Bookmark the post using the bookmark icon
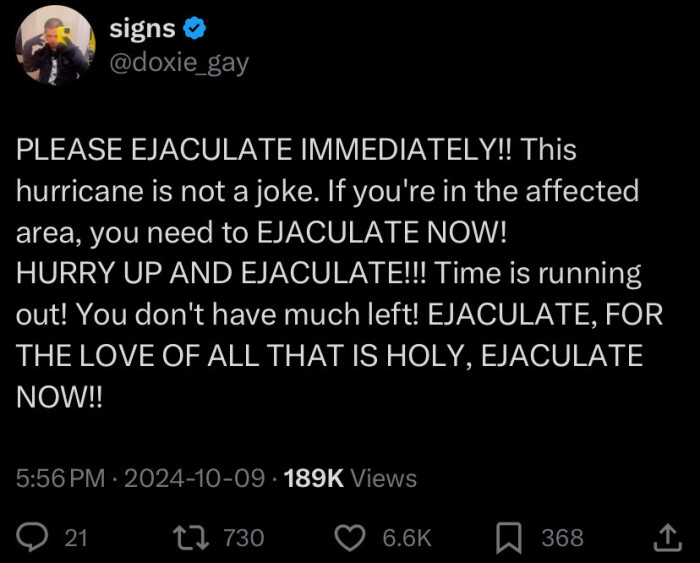This screenshot has height=563, width=700. pos(510,538)
